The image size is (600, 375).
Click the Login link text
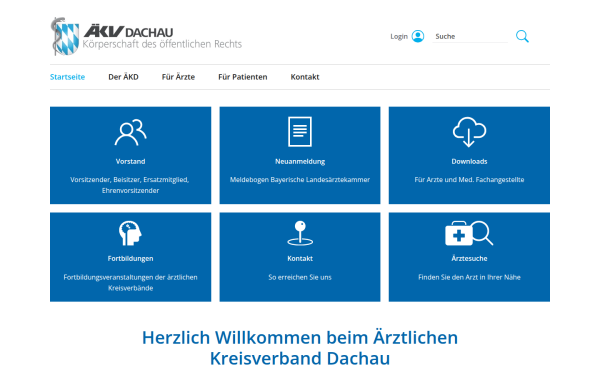pyautogui.click(x=399, y=36)
